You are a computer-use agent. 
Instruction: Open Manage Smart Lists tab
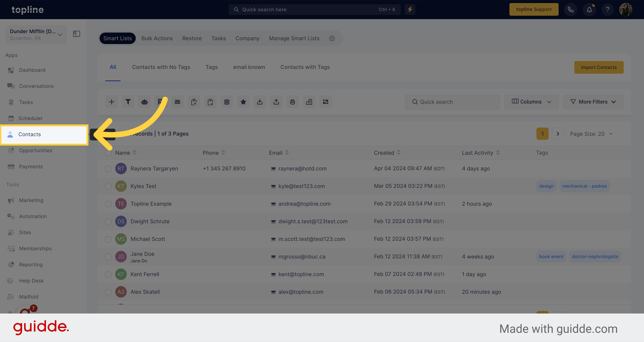click(294, 38)
